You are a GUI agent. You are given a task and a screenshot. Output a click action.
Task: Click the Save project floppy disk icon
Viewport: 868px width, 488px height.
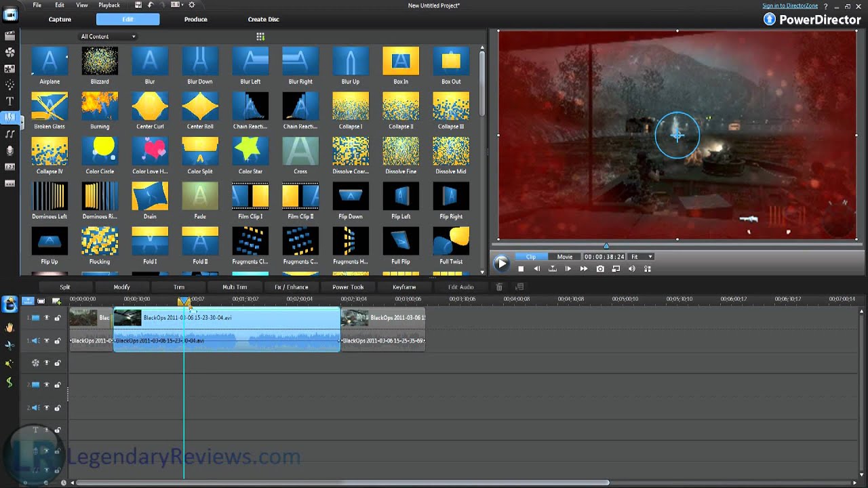tap(138, 5)
